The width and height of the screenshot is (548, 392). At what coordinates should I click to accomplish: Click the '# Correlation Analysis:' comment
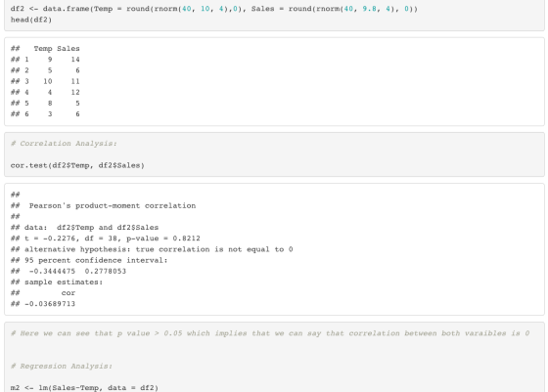(x=64, y=144)
